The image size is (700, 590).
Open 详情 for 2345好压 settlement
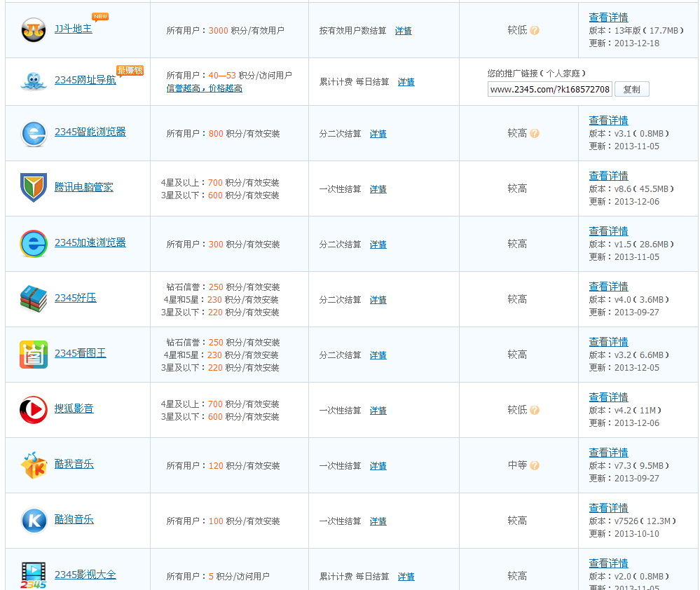(x=378, y=300)
